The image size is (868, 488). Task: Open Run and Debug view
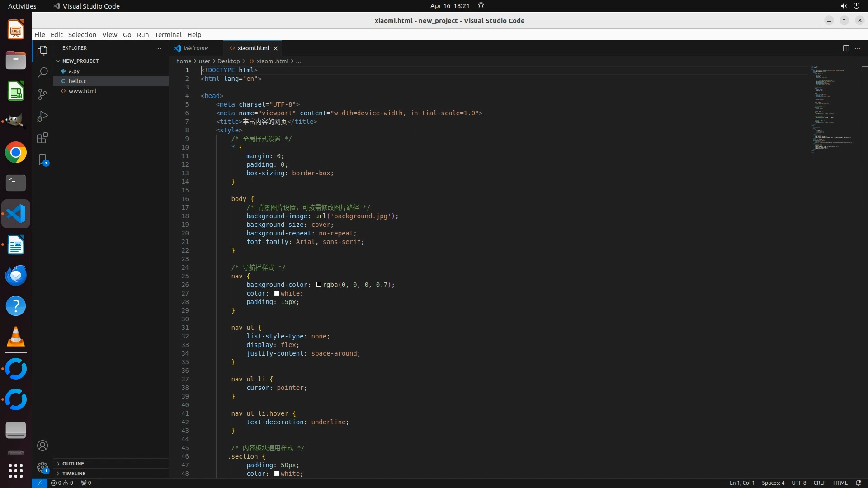click(x=42, y=116)
